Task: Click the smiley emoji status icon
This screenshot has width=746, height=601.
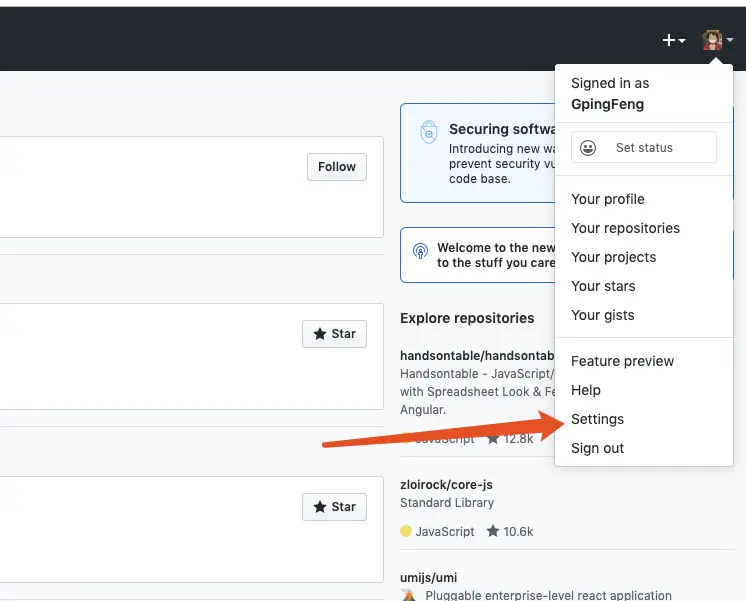Action: pos(588,148)
